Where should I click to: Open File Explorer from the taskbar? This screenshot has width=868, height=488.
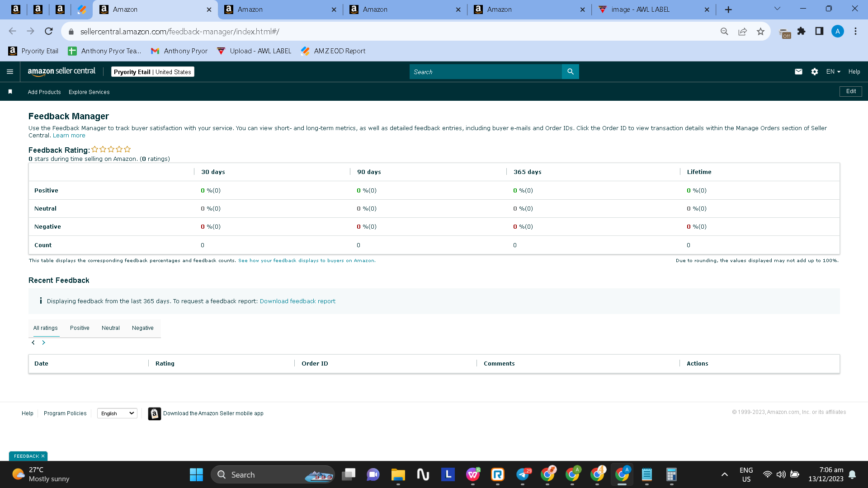[x=398, y=475]
